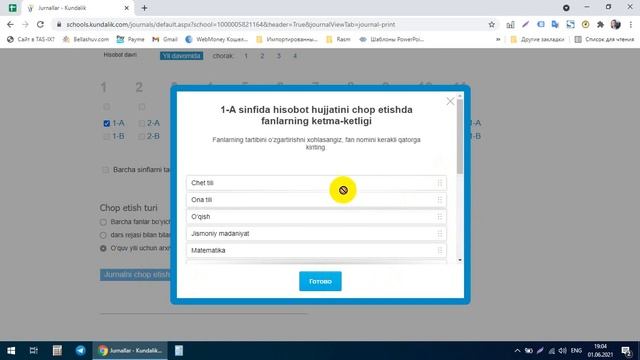This screenshot has width=640, height=360.
Task: Toggle the Barcha sinflarni checkbox
Action: coord(105,170)
